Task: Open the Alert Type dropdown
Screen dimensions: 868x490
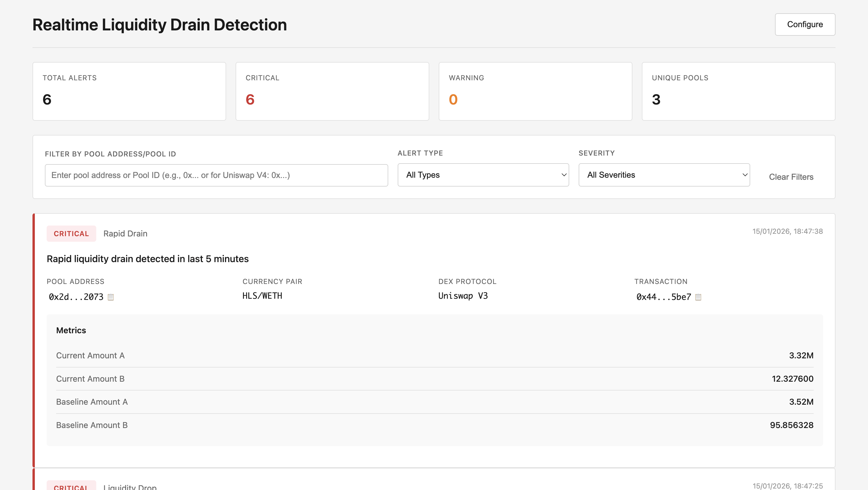Action: point(483,175)
